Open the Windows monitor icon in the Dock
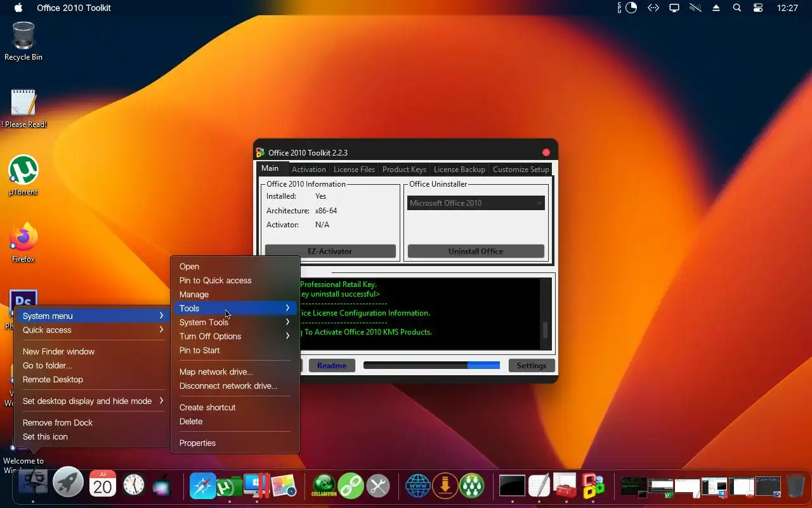The height and width of the screenshot is (508, 812). coord(256,486)
